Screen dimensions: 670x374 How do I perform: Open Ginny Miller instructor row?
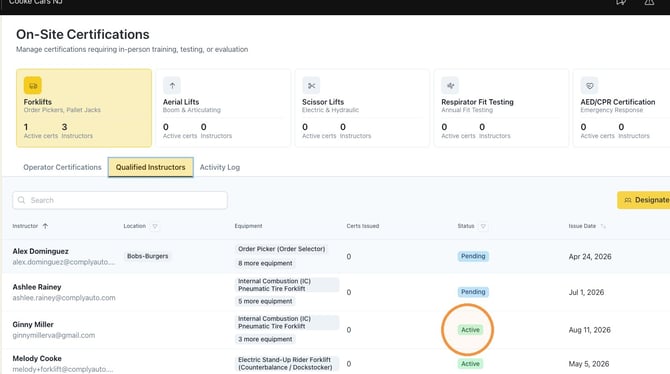pyautogui.click(x=335, y=330)
